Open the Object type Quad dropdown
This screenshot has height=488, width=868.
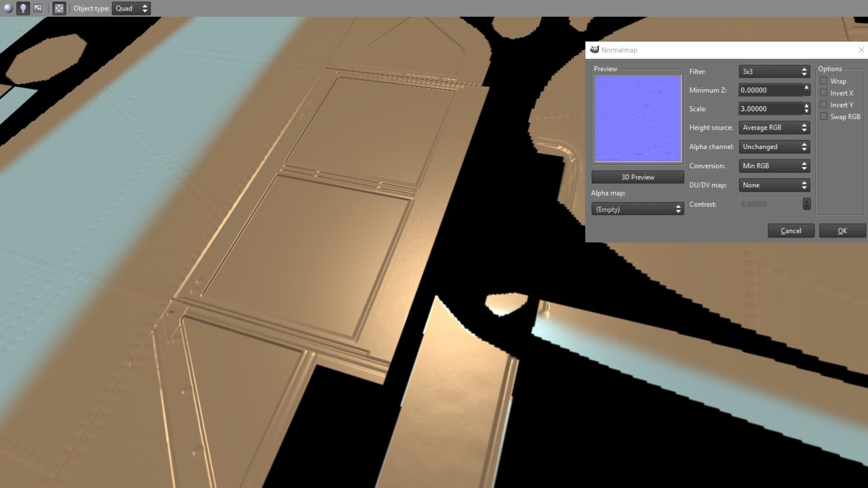pyautogui.click(x=131, y=8)
